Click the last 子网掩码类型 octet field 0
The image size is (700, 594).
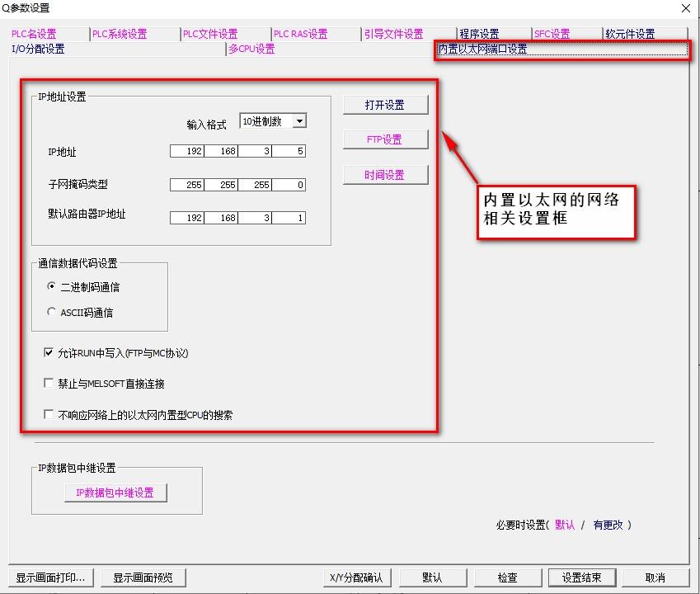click(x=289, y=185)
